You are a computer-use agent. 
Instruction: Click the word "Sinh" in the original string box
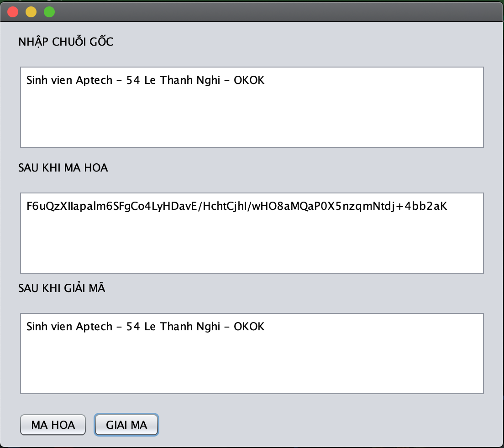click(37, 81)
